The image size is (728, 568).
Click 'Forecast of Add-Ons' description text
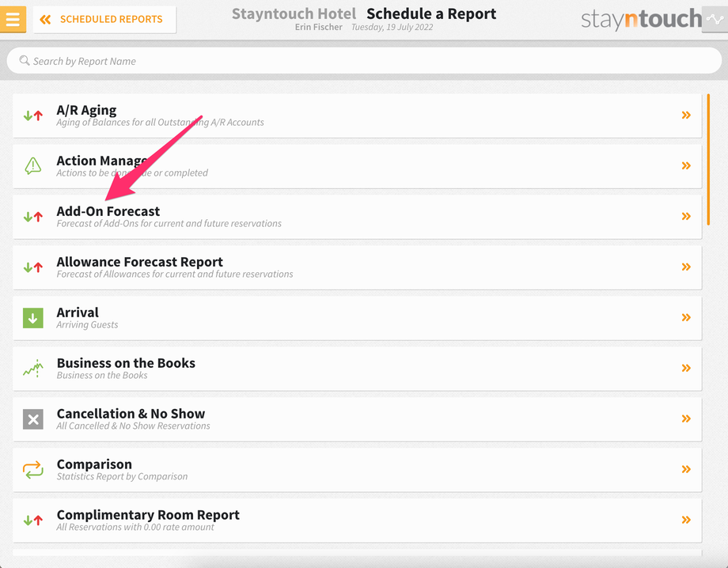click(x=169, y=224)
